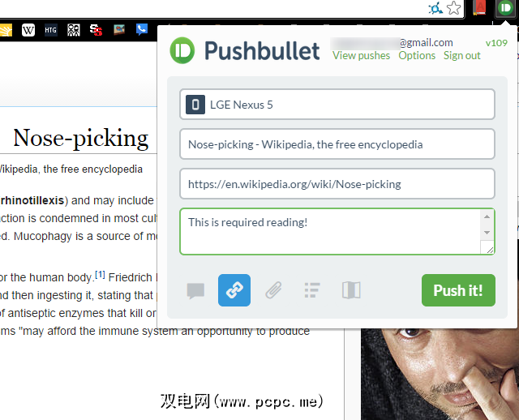Select the address map push icon

351,290
